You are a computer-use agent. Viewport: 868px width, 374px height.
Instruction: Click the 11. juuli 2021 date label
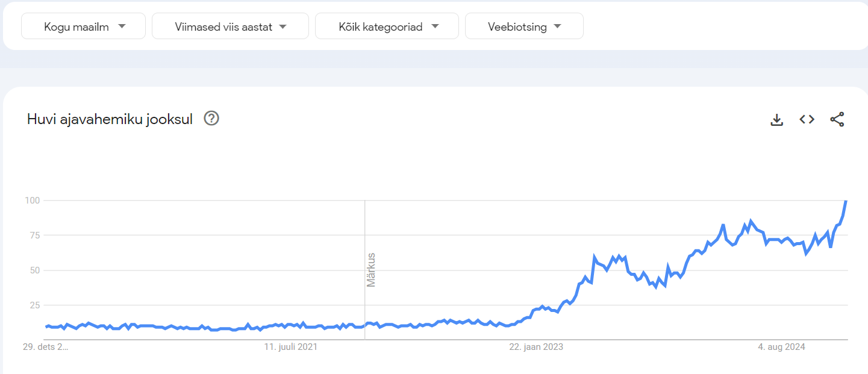pos(291,347)
